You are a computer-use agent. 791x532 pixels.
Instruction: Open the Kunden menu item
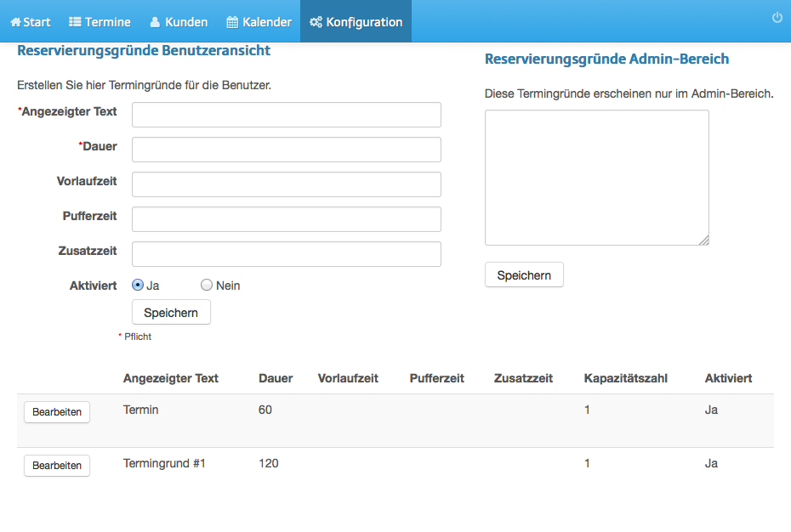(179, 22)
